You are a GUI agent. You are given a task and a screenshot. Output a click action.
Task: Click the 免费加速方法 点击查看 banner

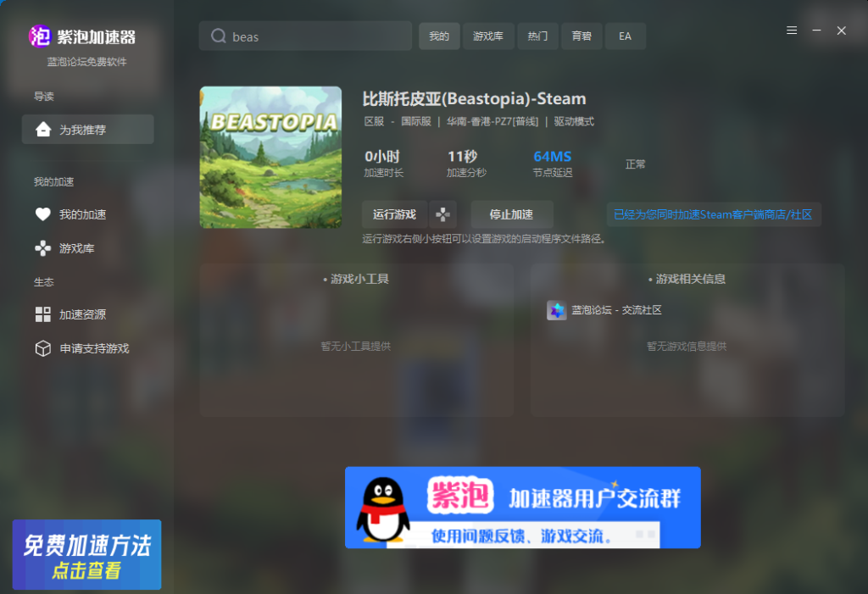[87, 555]
